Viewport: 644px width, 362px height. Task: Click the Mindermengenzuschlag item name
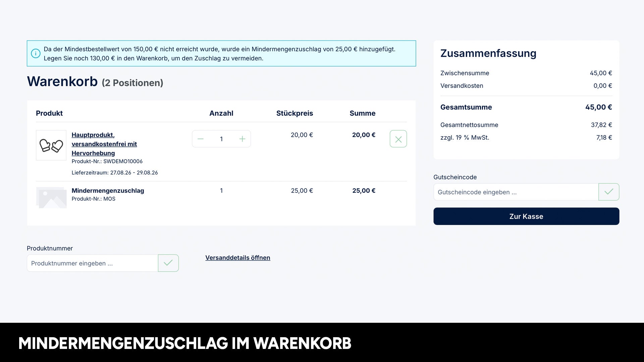point(108,191)
